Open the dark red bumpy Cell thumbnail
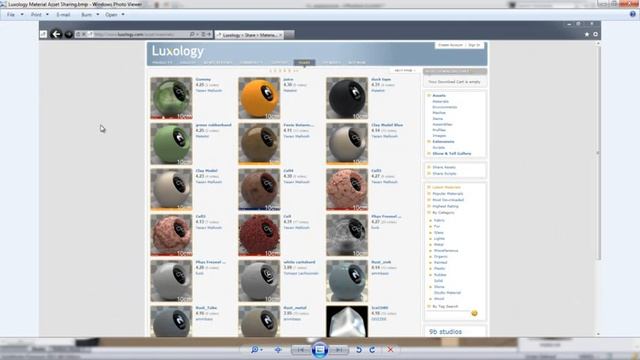 (x=259, y=235)
